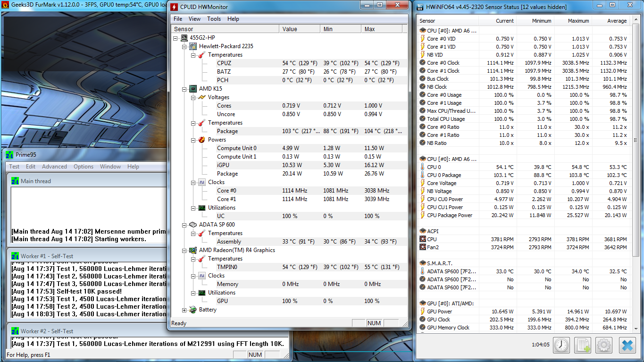Collapse the AMD K15 node

[184, 89]
